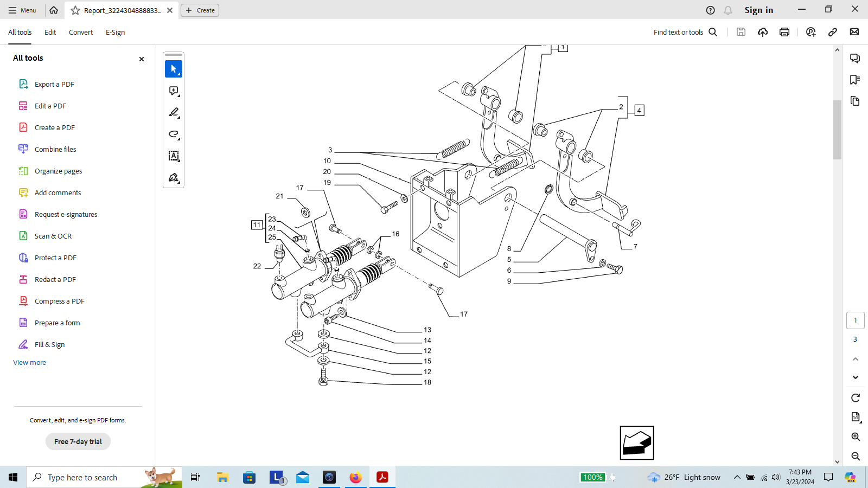
Task: Zoom out of the page
Action: click(856, 456)
